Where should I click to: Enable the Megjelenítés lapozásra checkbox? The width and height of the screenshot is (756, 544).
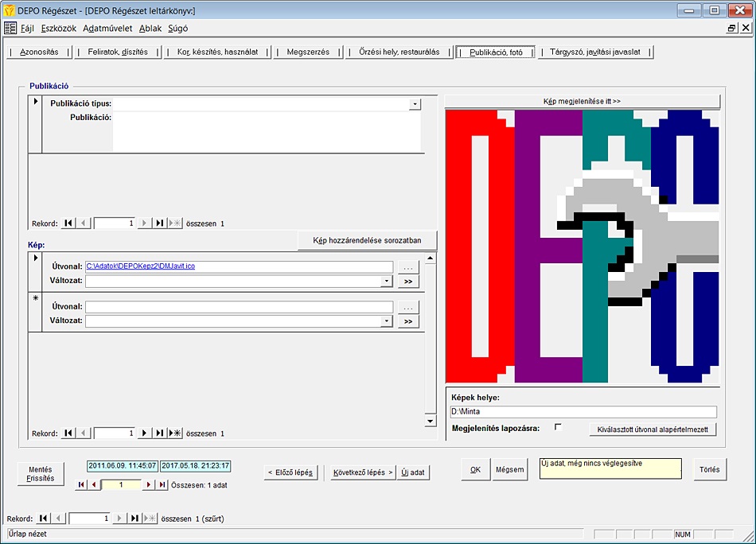(x=558, y=427)
